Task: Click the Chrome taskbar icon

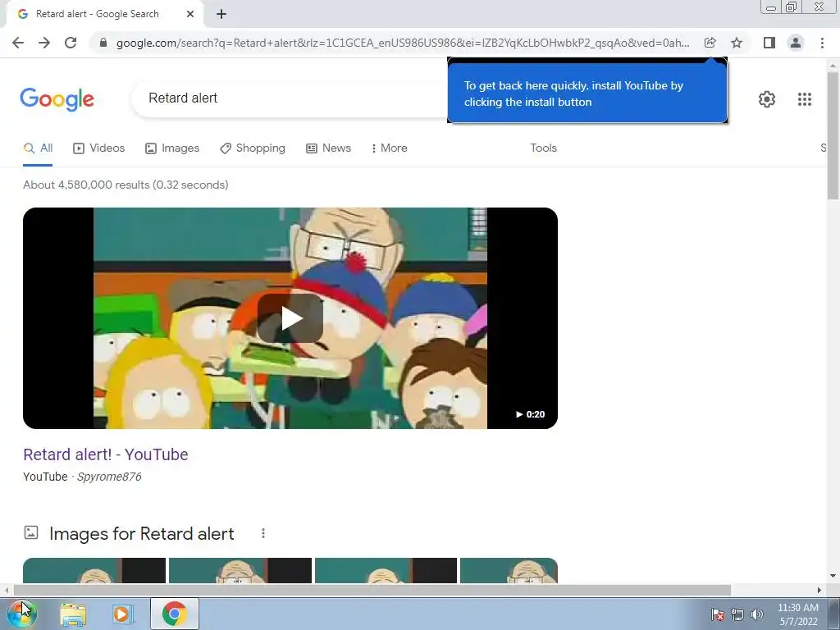Action: tap(175, 614)
